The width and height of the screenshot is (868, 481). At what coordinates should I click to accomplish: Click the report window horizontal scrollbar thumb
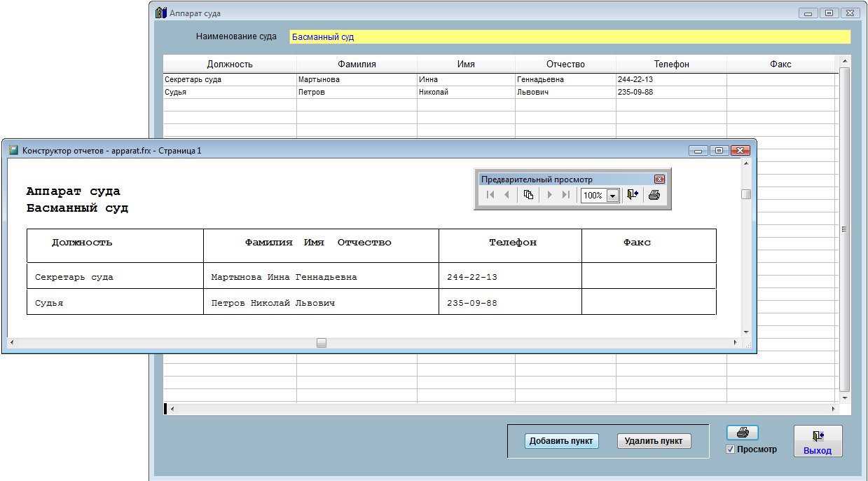(x=322, y=343)
